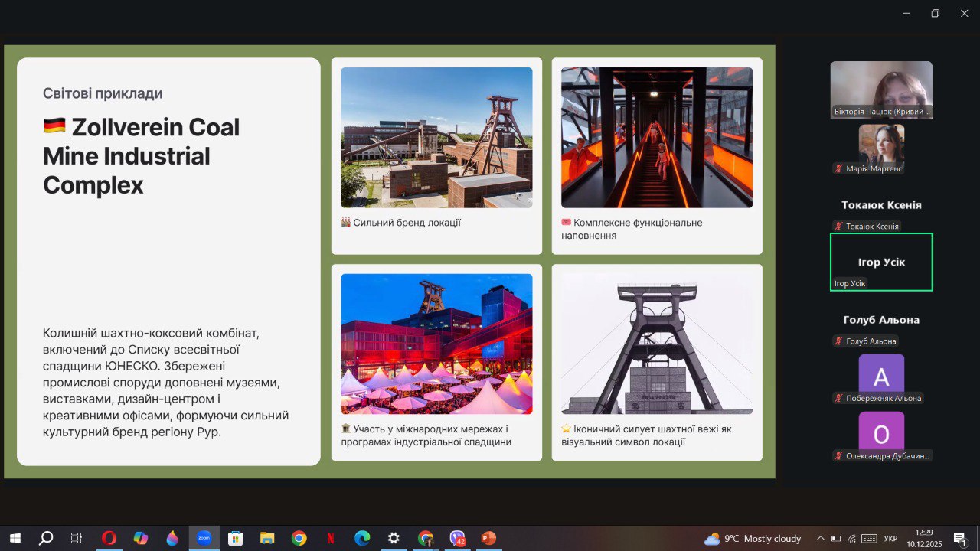
Task: Open the taskbar search magnifier
Action: coord(46,538)
